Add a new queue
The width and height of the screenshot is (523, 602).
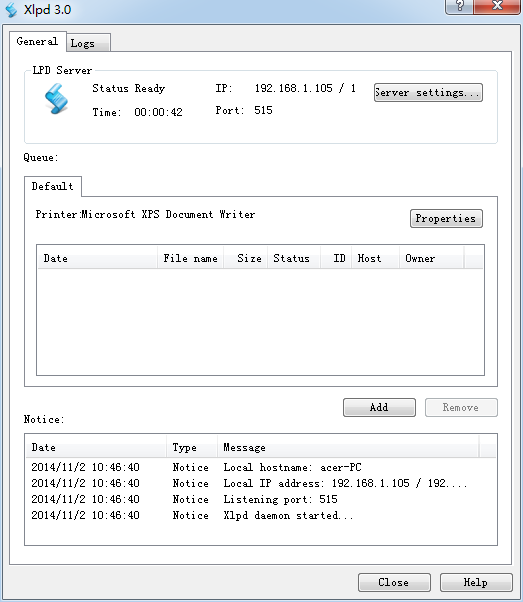[x=379, y=407]
